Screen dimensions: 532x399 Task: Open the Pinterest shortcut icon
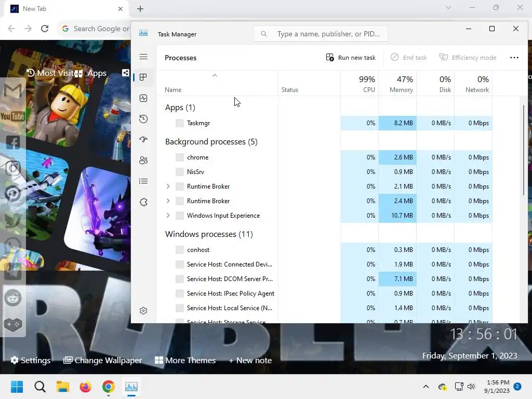pos(13,194)
